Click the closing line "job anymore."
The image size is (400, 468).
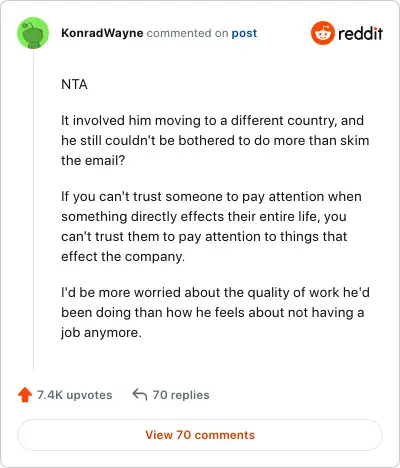coord(101,333)
